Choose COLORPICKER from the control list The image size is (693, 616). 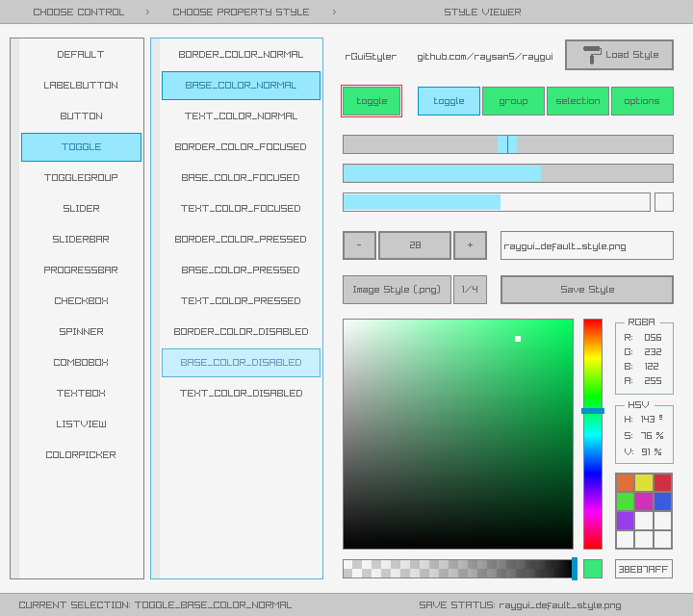[x=81, y=455]
